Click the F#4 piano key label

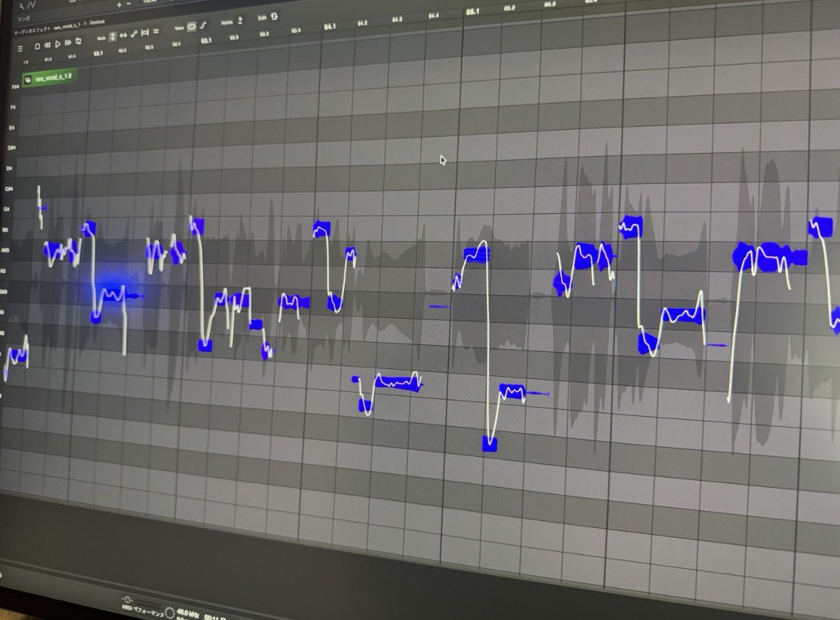click(x=16, y=87)
